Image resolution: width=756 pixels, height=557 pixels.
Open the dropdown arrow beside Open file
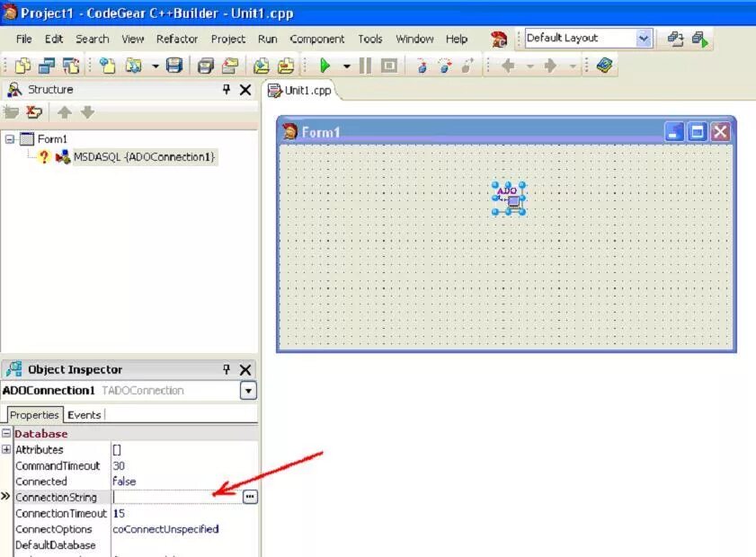coord(155,66)
